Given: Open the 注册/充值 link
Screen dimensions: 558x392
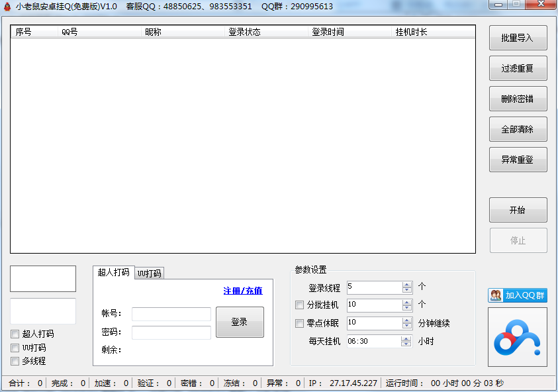Looking at the screenshot, I should pos(243,291).
